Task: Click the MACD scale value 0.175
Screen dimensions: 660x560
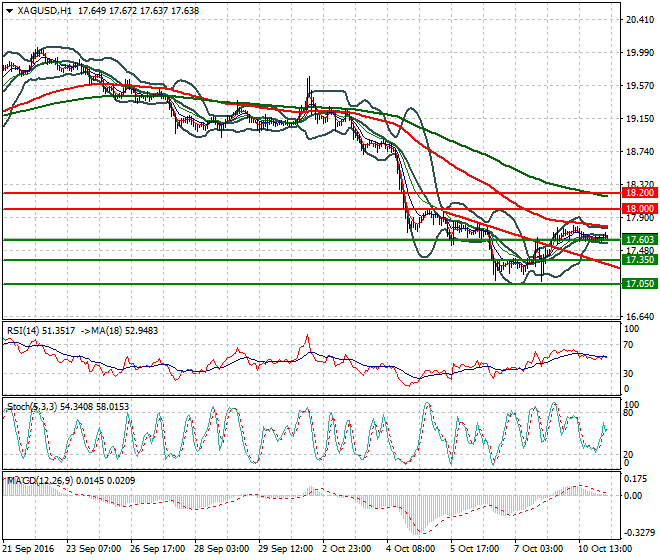Action: (636, 479)
